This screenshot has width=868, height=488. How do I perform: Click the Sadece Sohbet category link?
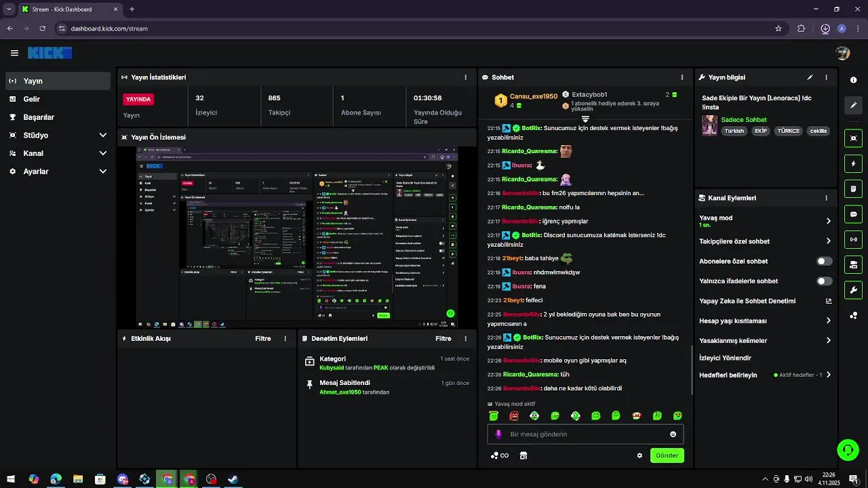pos(744,120)
